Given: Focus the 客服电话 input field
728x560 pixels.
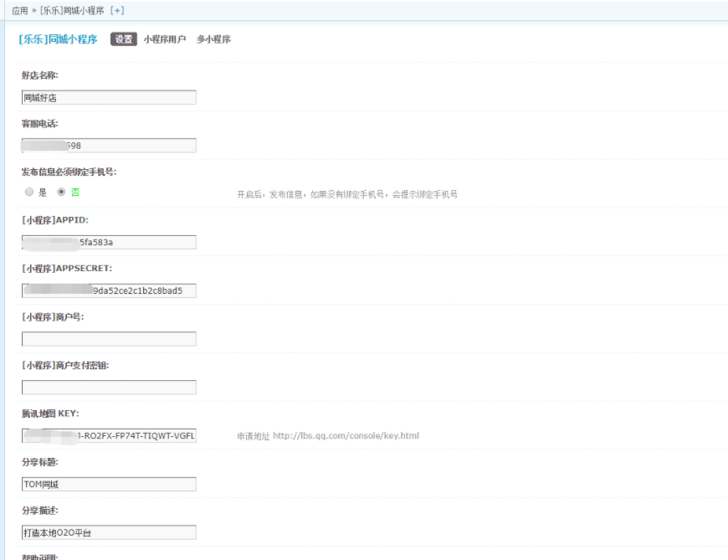Looking at the screenshot, I should tap(109, 146).
